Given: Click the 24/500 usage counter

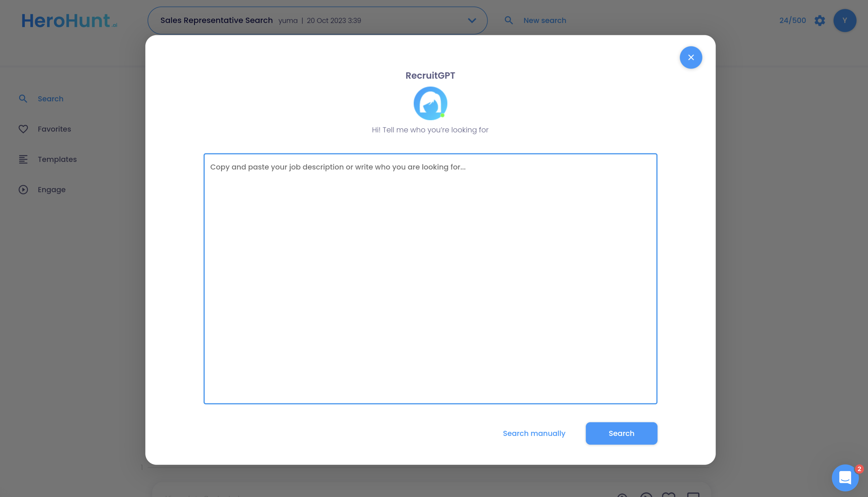Looking at the screenshot, I should coord(792,20).
